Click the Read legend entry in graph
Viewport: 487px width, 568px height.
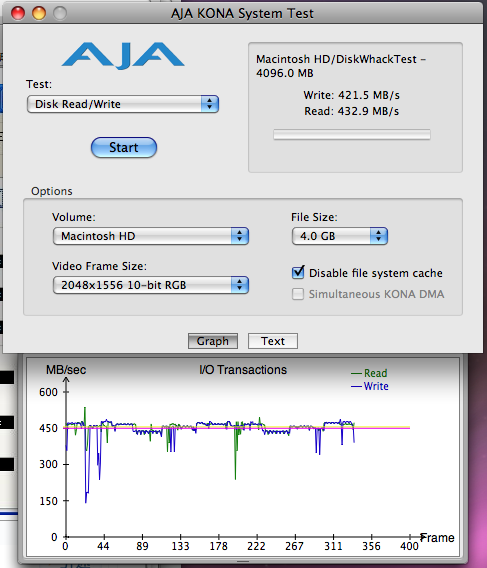[x=369, y=373]
